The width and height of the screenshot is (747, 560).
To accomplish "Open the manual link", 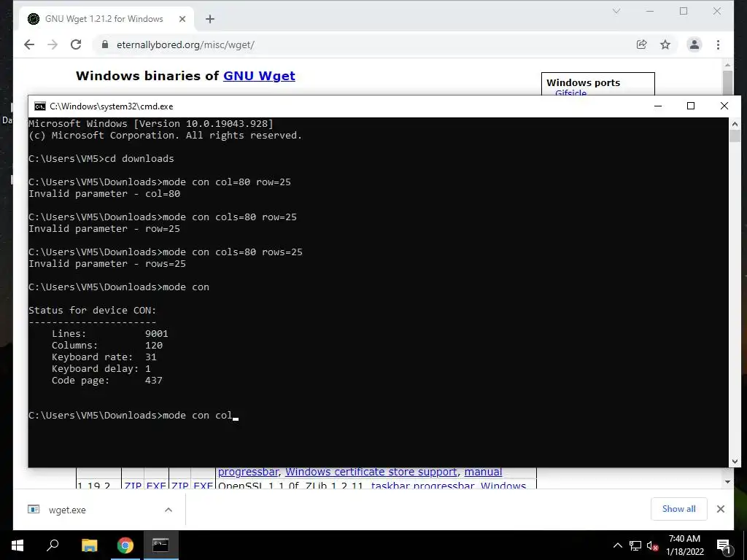I will click(483, 472).
